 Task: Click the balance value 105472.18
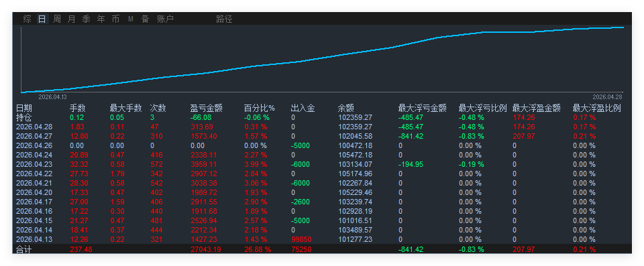pos(355,155)
